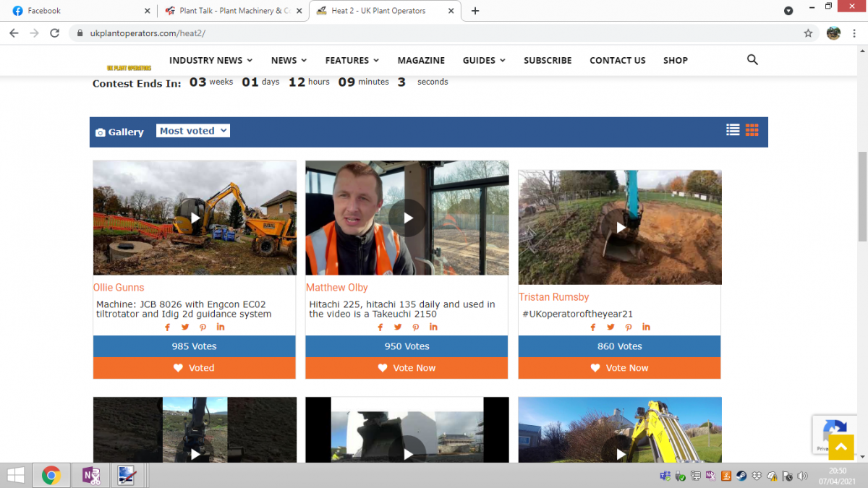Image resolution: width=868 pixels, height=488 pixels.
Task: Play the Ollie Gunns video
Action: [195, 218]
